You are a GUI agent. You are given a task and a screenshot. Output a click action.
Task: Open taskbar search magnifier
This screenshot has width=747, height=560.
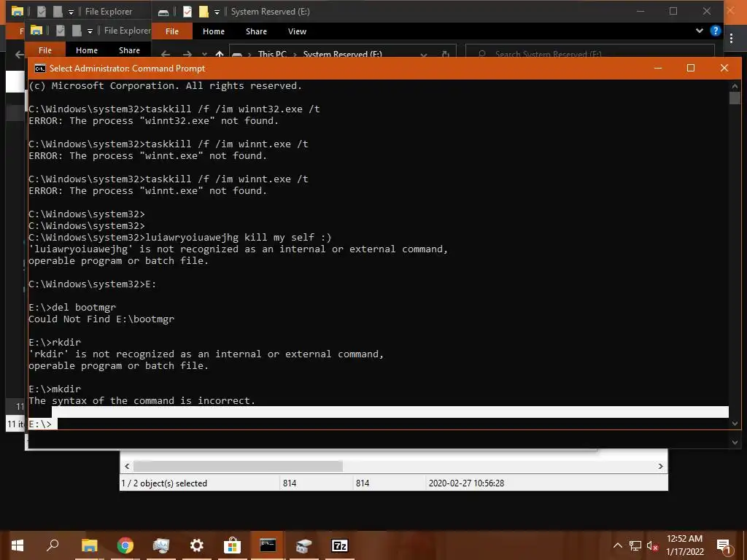tap(53, 545)
